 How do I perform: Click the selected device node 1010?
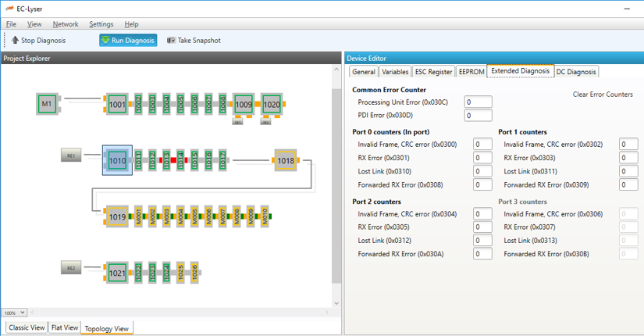point(117,161)
